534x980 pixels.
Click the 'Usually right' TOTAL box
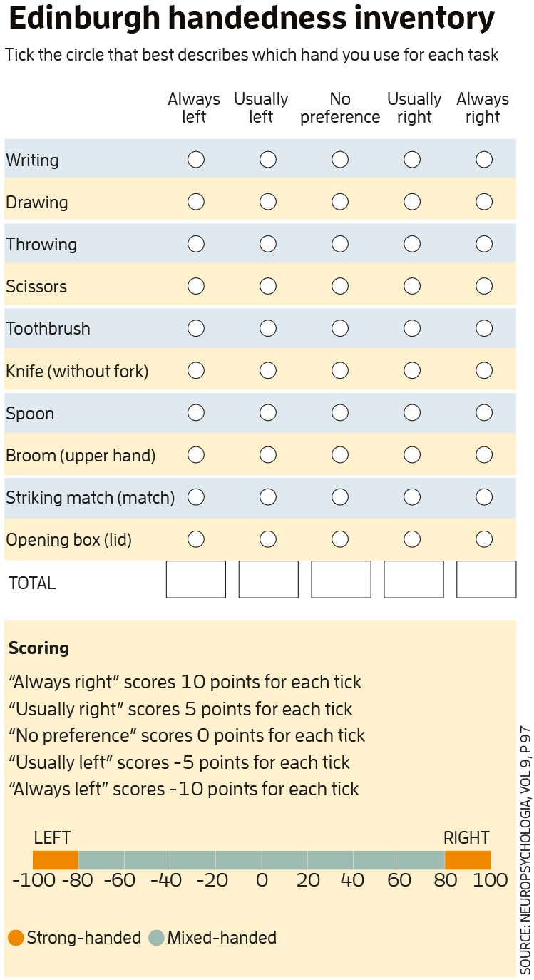[x=414, y=579]
